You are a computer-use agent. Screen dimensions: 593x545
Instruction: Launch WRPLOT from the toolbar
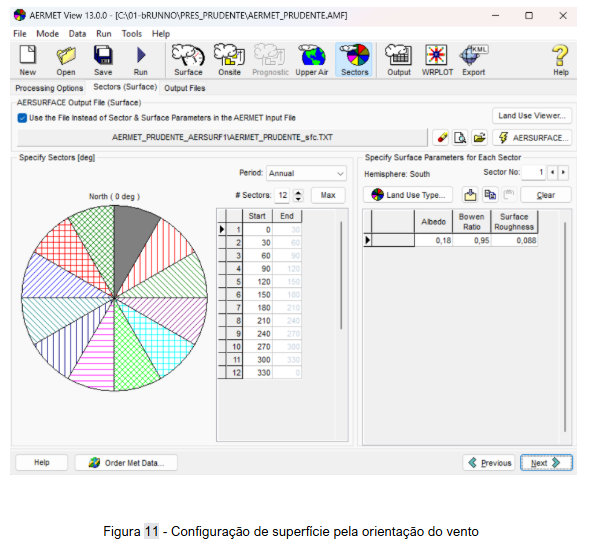437,60
